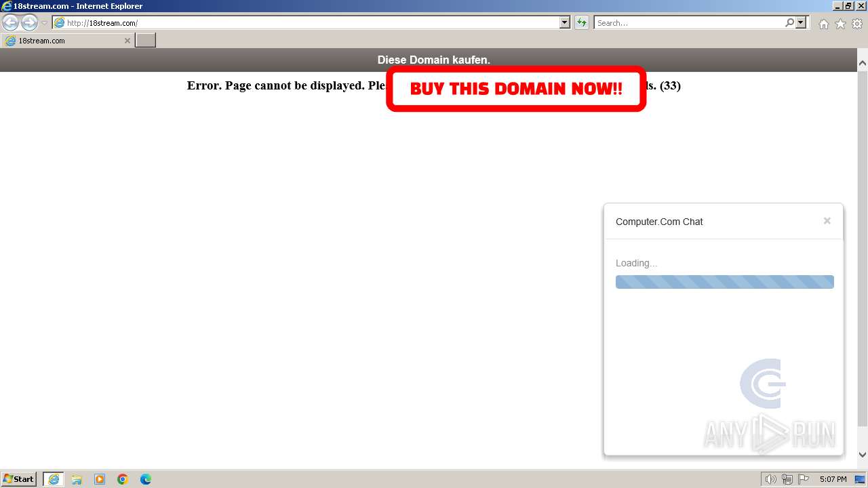Open a new blank tab

coord(146,41)
